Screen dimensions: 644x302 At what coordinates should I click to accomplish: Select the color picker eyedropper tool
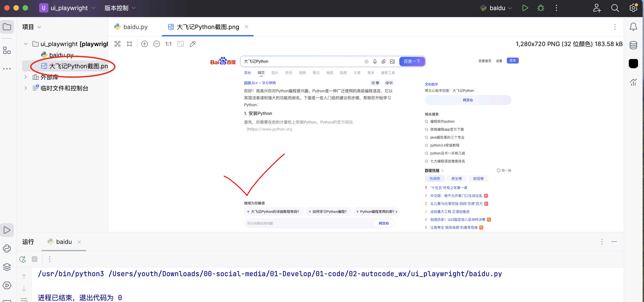pos(193,44)
